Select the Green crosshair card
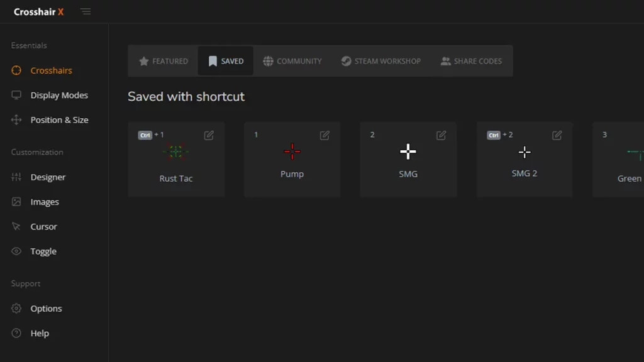This screenshot has height=362, width=644. click(x=618, y=159)
